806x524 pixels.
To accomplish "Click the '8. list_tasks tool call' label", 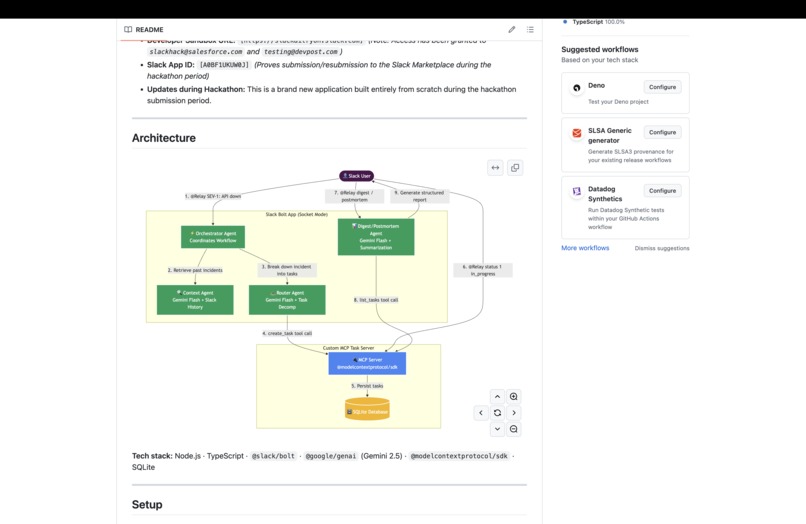I will coord(376,300).
